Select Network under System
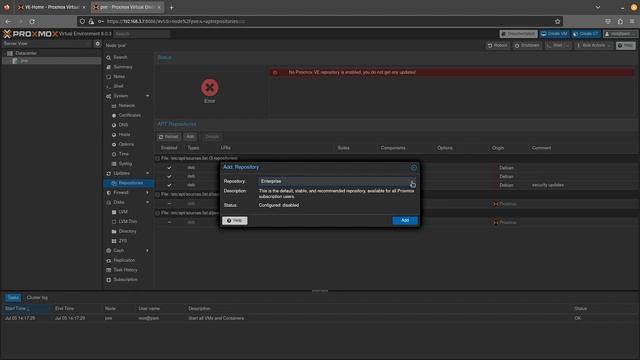Viewport: 640px width, 360px height. click(x=127, y=106)
